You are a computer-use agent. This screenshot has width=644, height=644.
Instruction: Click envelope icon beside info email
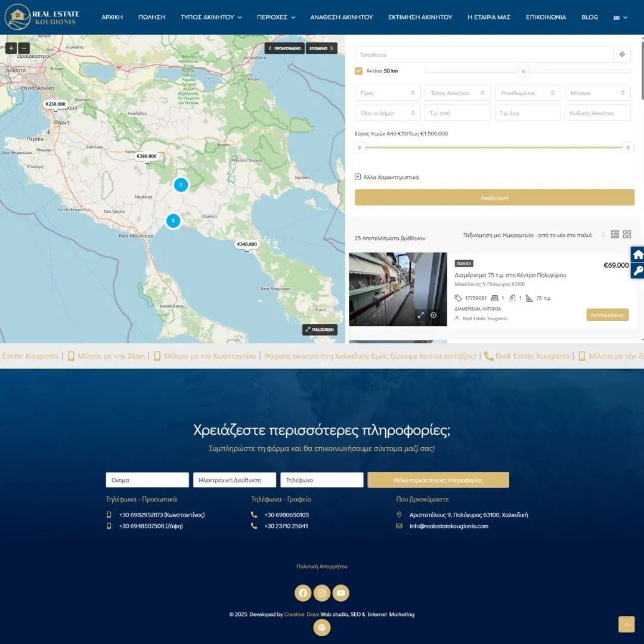click(399, 526)
